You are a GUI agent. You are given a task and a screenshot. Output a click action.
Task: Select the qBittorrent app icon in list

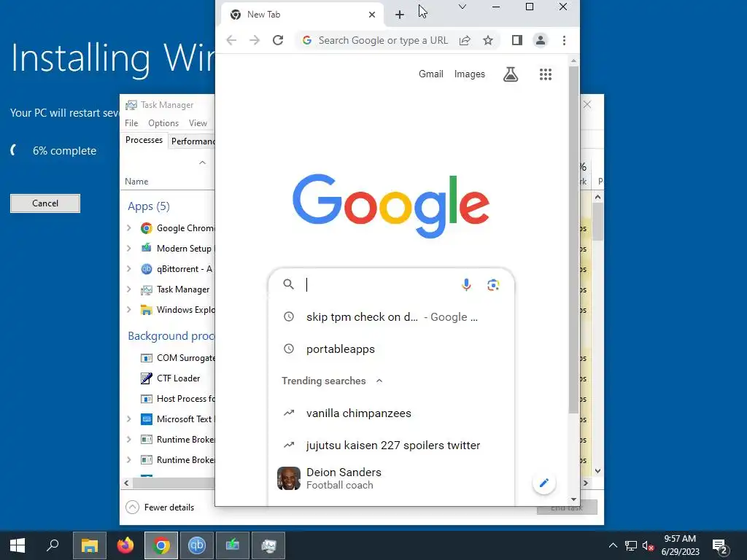(x=146, y=269)
